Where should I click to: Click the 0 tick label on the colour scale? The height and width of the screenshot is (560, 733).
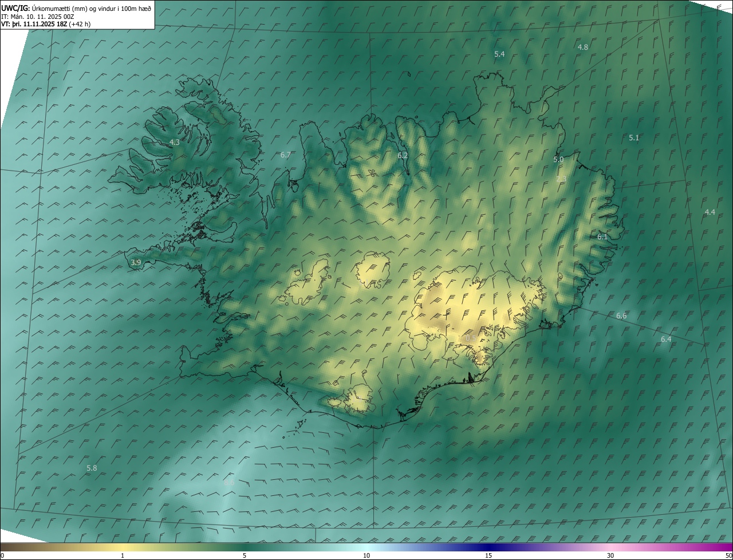[2, 555]
